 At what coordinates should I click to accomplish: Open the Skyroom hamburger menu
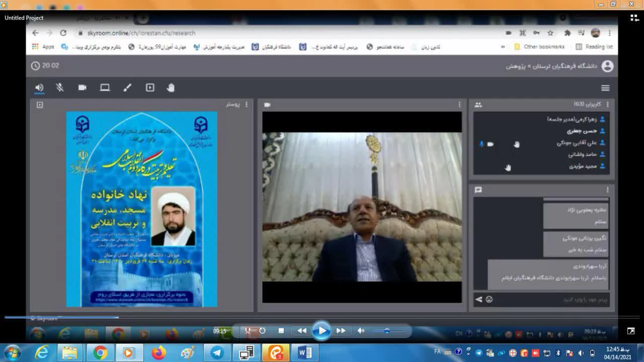point(605,88)
